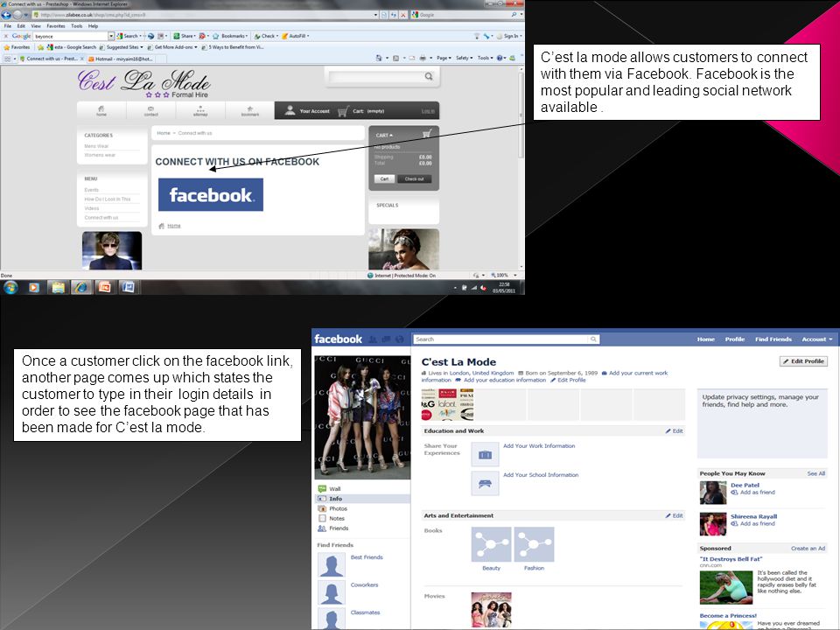Open the Safety dropdown in IE command bar
The image size is (840, 630).
[464, 58]
